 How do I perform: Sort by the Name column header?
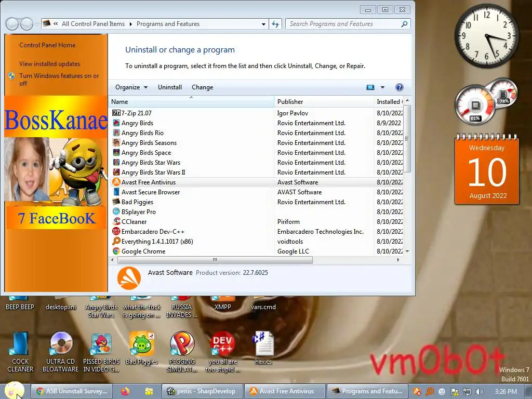(191, 101)
